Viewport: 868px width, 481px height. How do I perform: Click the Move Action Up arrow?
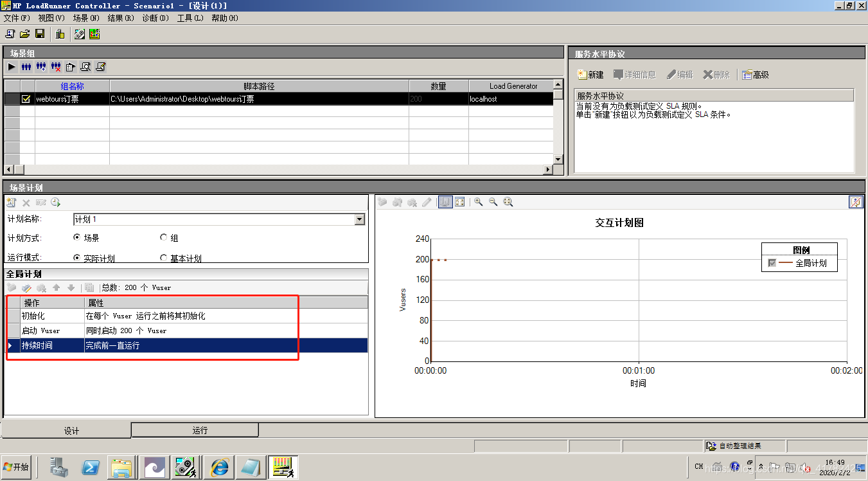[57, 287]
